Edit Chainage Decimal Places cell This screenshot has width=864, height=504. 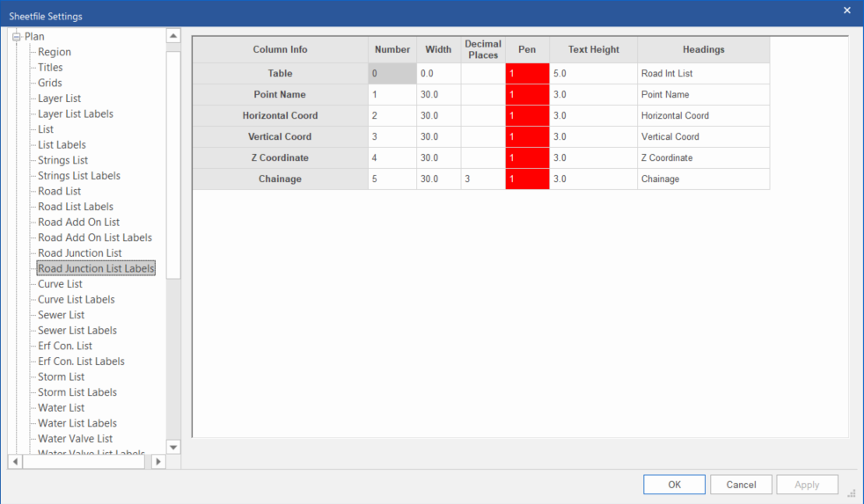[482, 179]
